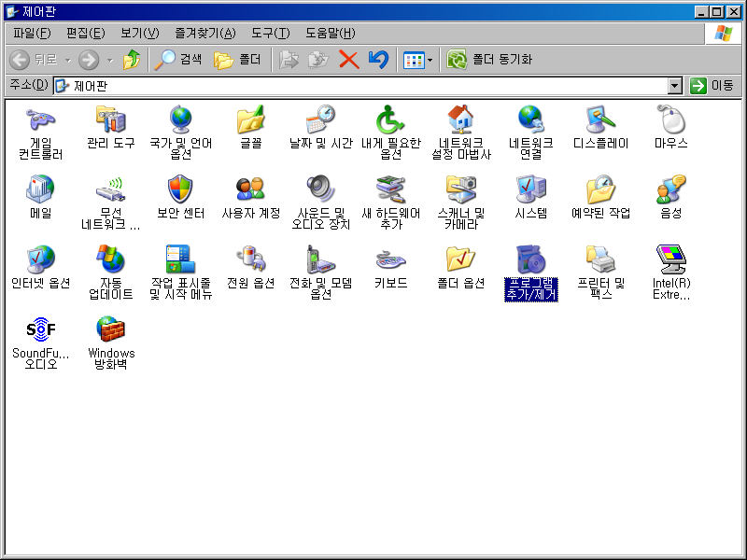This screenshot has height=560, width=747.
Task: Open the 편집(E) menu
Action: tap(85, 33)
